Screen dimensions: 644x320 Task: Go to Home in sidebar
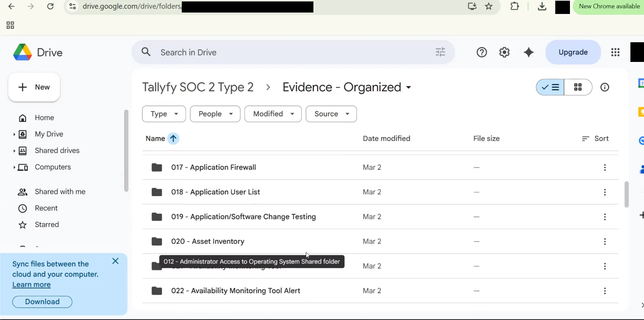pyautogui.click(x=44, y=118)
